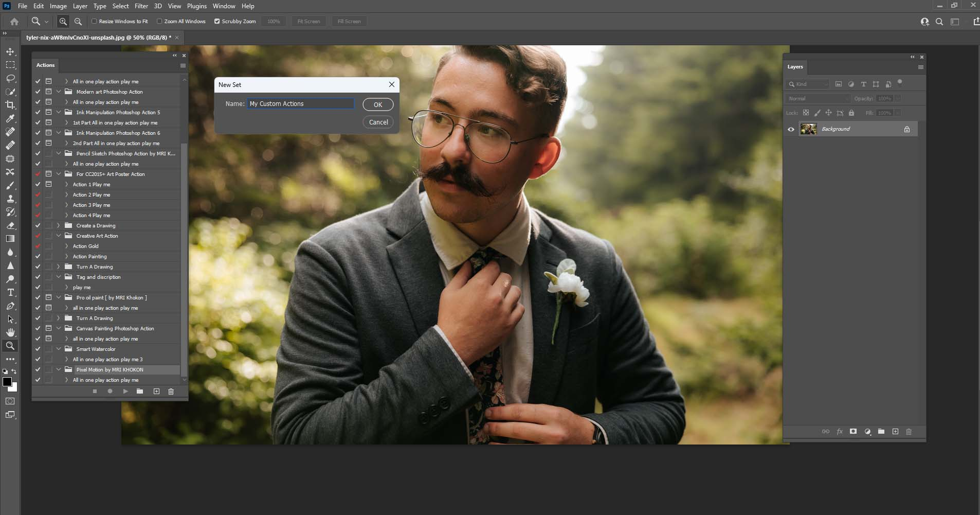Screen dimensions: 980x515
Task: Disable the Scrubby Zoom option
Action: point(217,21)
